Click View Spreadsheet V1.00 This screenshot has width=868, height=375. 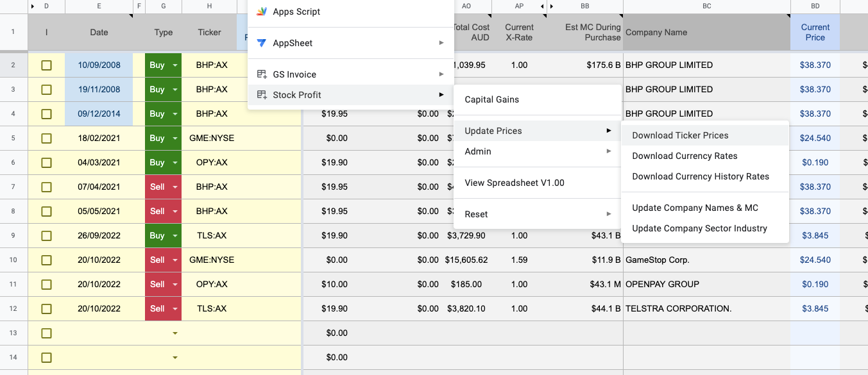coord(514,183)
